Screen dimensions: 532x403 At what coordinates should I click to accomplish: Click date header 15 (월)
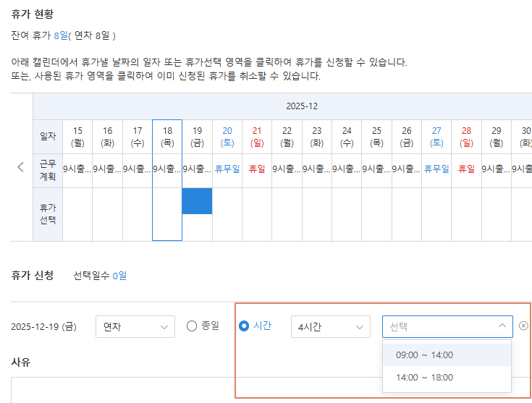[x=77, y=137]
